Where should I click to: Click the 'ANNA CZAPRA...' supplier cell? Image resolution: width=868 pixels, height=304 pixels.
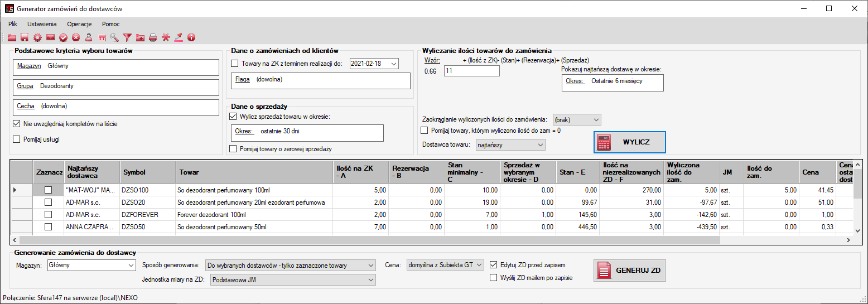click(x=91, y=227)
